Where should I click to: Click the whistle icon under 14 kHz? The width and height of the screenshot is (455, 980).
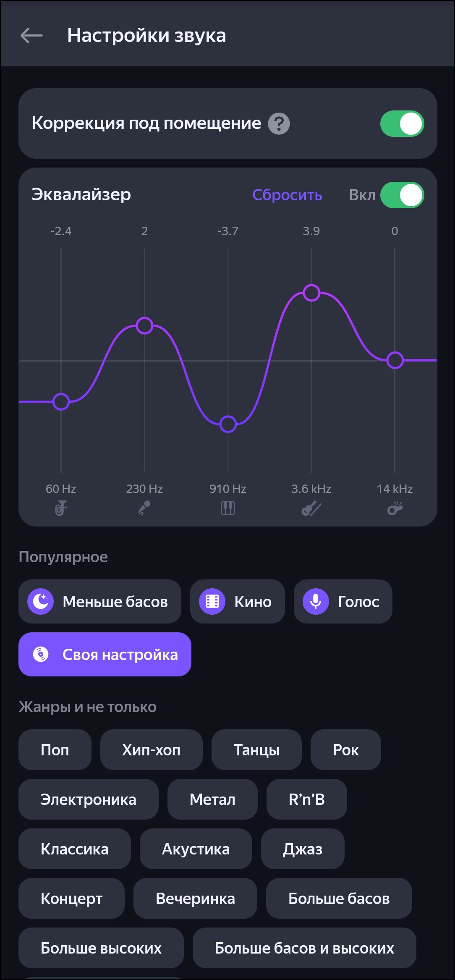coord(395,508)
